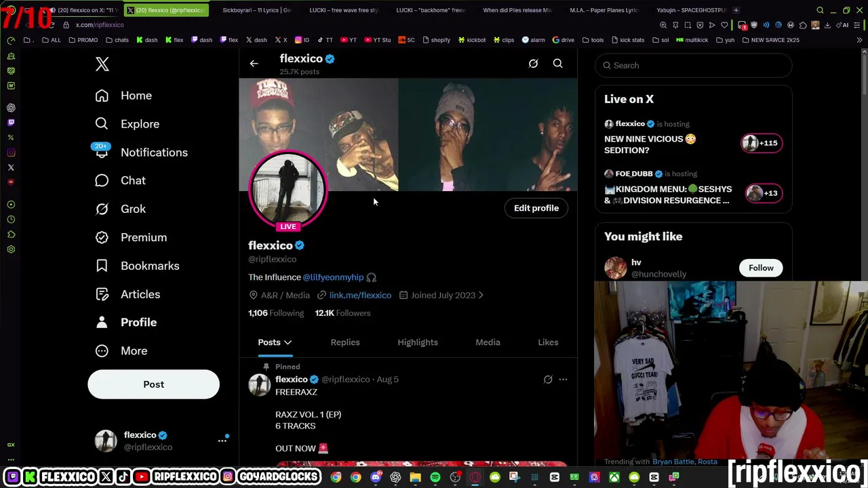Open the alarm bookmark

click(533, 40)
